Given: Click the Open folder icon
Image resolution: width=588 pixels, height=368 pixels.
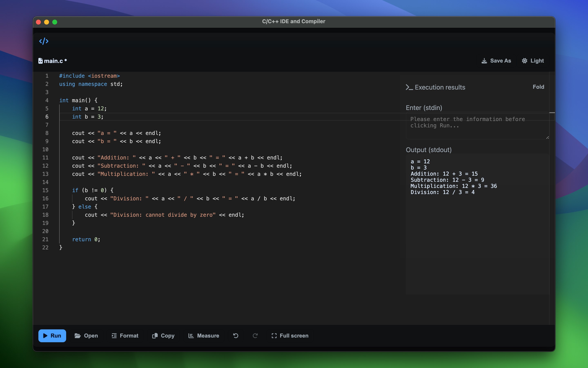Looking at the screenshot, I should [78, 336].
